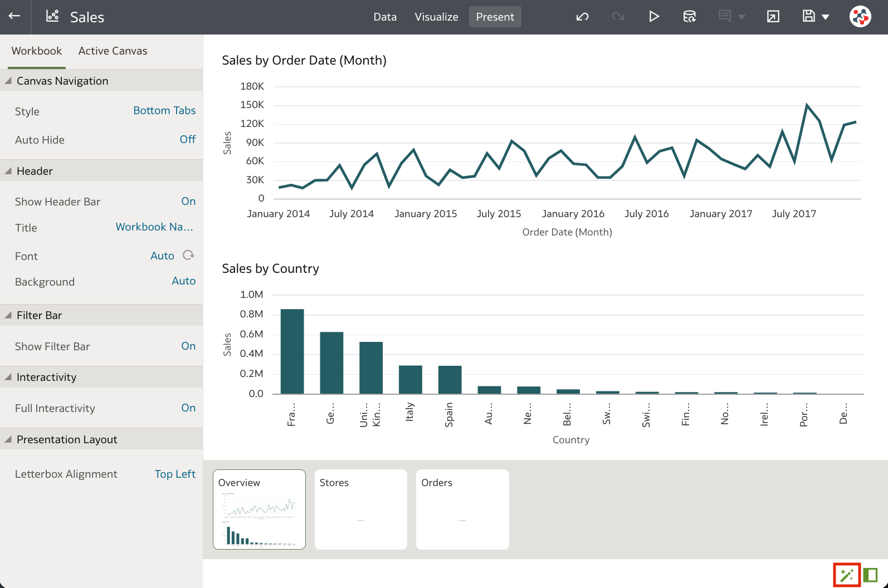Open the Workbook properties tab
The image size is (888, 588).
coord(37,51)
